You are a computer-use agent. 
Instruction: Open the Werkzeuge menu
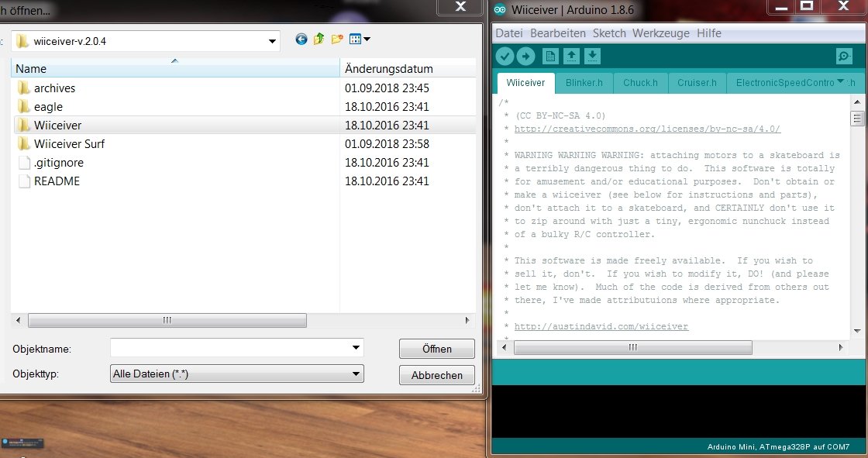click(661, 33)
